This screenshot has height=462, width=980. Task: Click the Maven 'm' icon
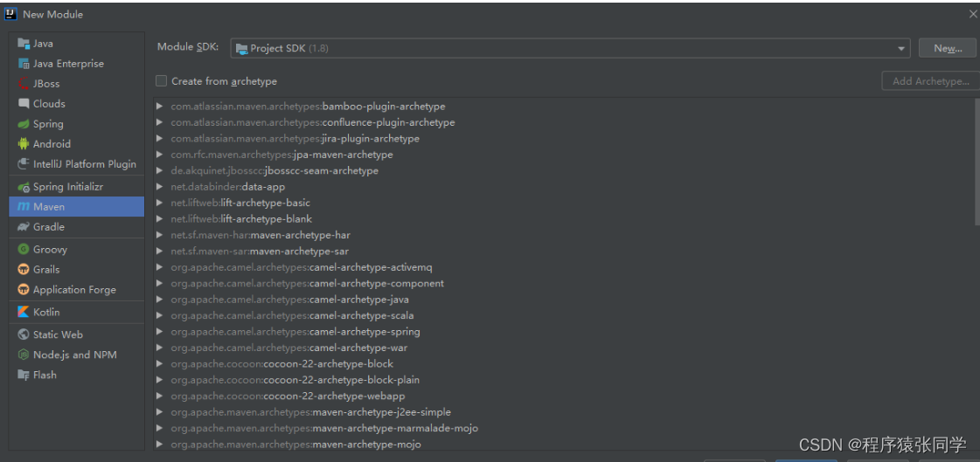click(24, 207)
